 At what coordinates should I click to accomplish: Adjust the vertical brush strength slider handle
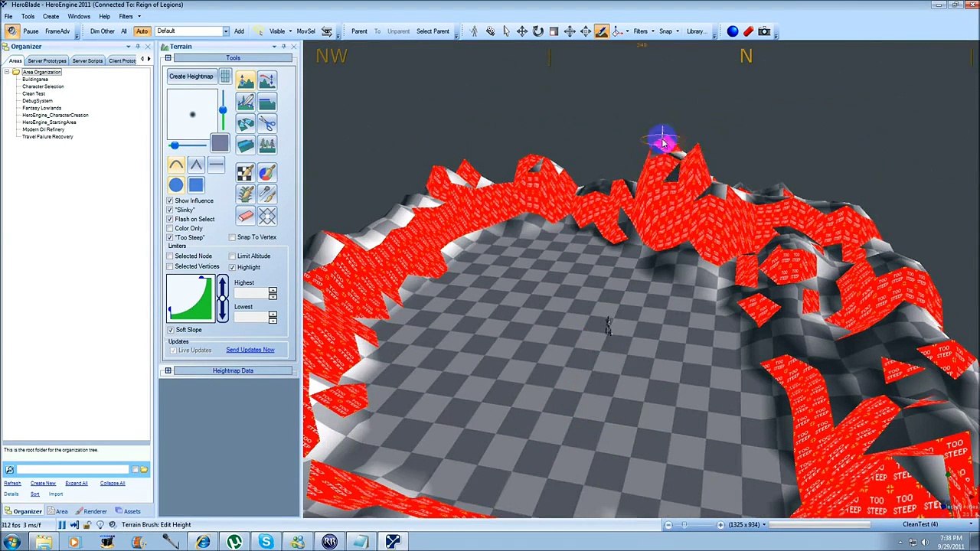[223, 110]
